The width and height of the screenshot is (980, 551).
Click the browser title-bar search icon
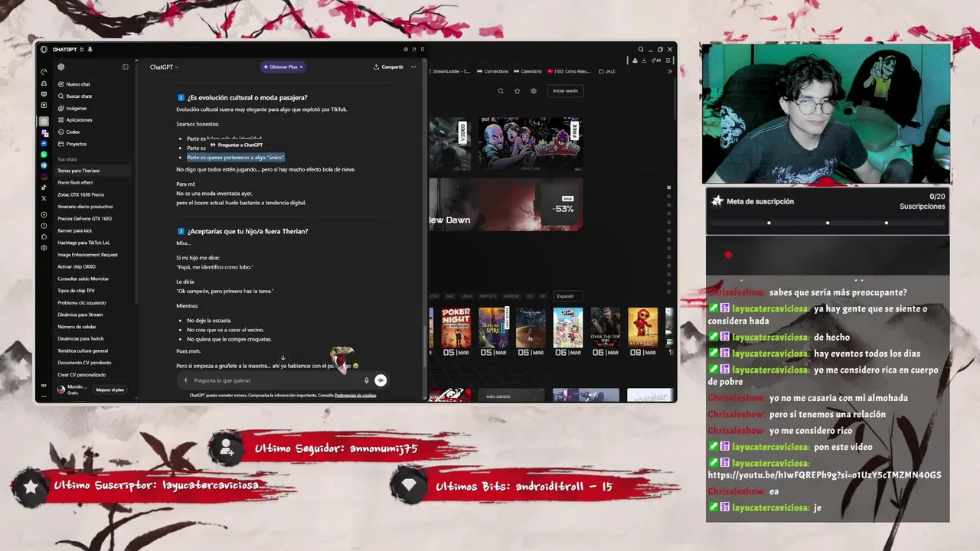pos(641,50)
